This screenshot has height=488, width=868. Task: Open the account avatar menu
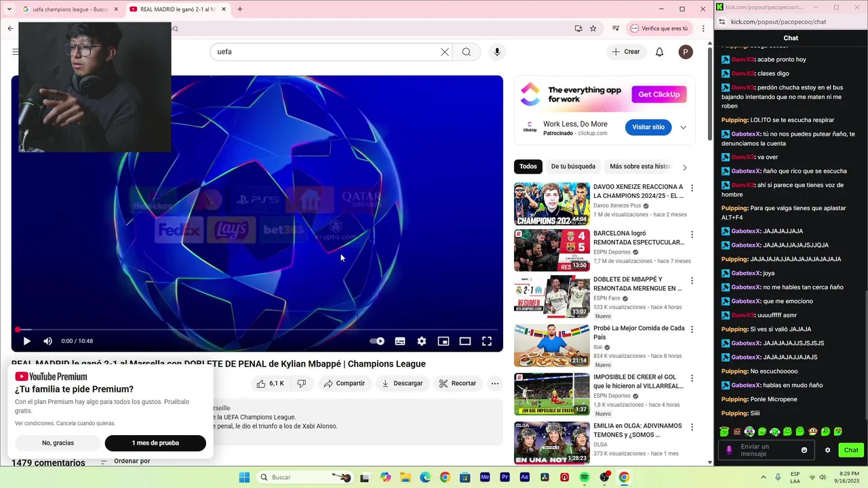[x=686, y=52]
